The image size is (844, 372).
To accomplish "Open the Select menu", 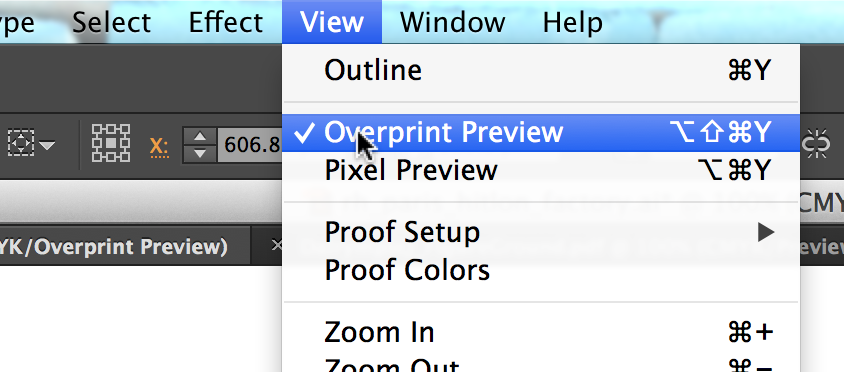I will [111, 23].
